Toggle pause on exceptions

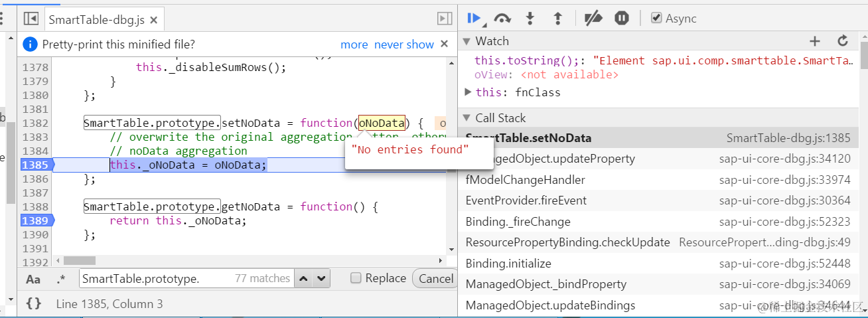(621, 18)
